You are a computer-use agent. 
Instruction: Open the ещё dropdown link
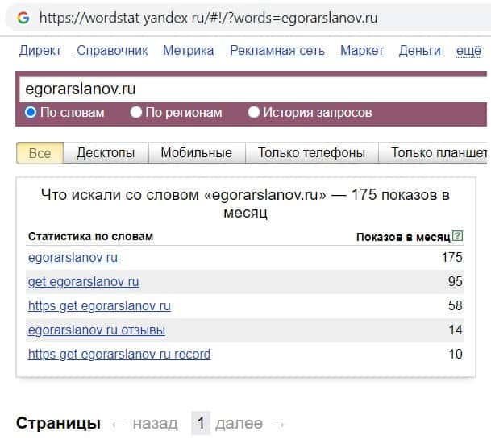pyautogui.click(x=468, y=51)
